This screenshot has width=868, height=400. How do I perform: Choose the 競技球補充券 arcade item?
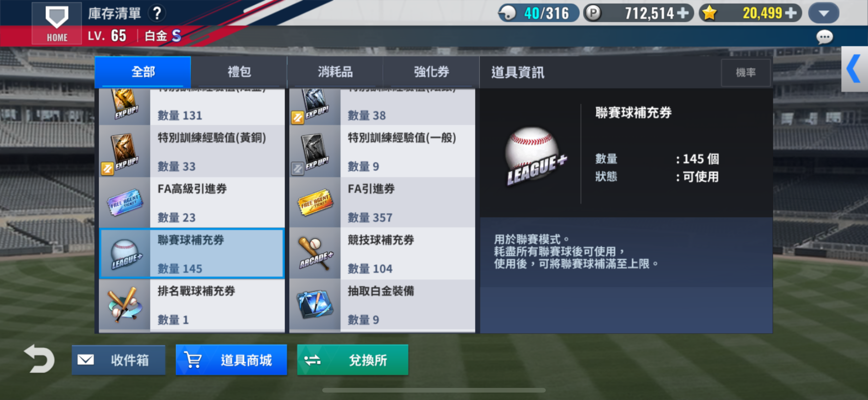click(382, 254)
